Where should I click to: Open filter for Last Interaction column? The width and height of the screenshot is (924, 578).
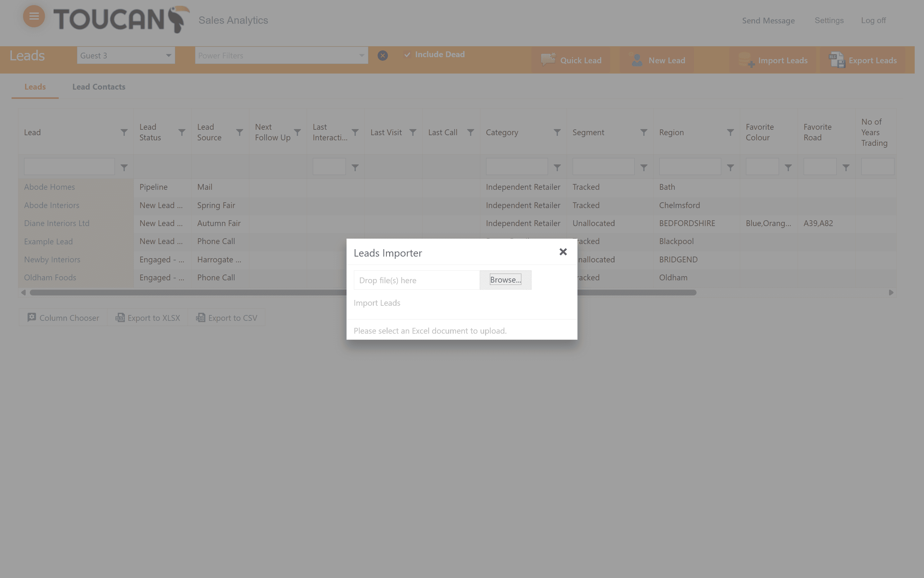click(x=355, y=132)
